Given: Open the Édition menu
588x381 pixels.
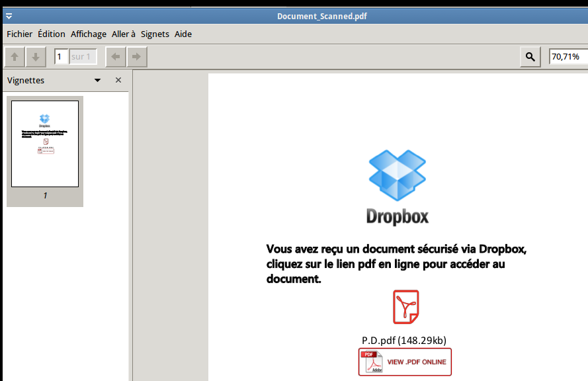Looking at the screenshot, I should [52, 34].
